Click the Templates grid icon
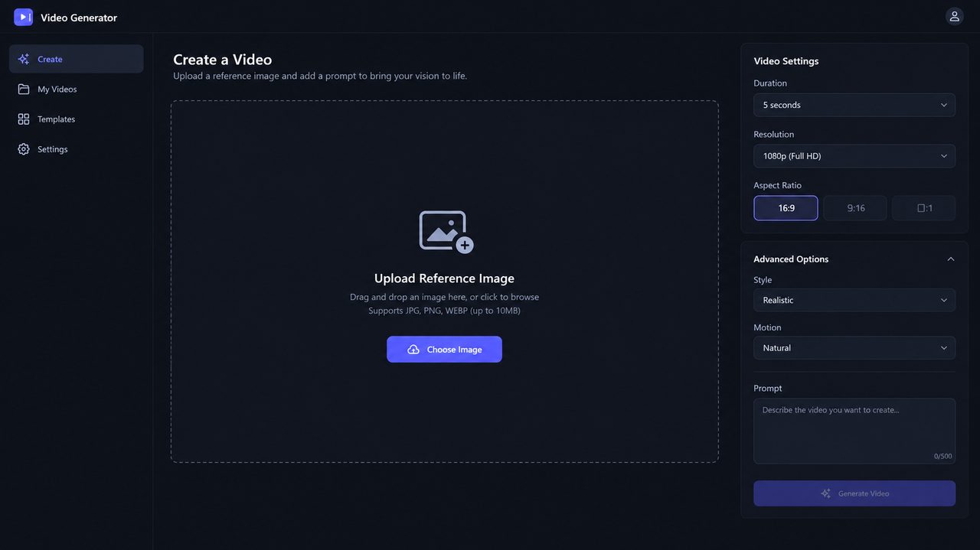Viewport: 980px width, 550px height. [x=24, y=119]
